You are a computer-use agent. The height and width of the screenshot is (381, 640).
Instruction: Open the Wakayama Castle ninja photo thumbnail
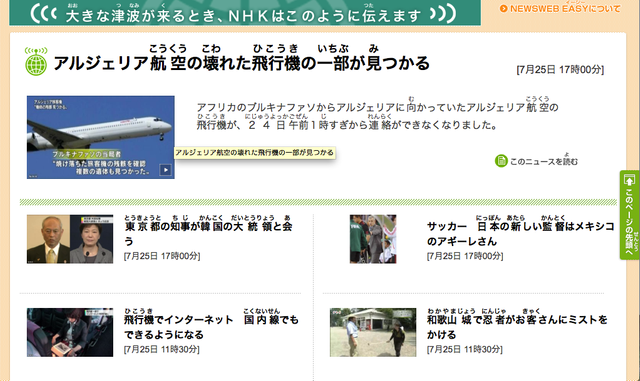point(373,332)
